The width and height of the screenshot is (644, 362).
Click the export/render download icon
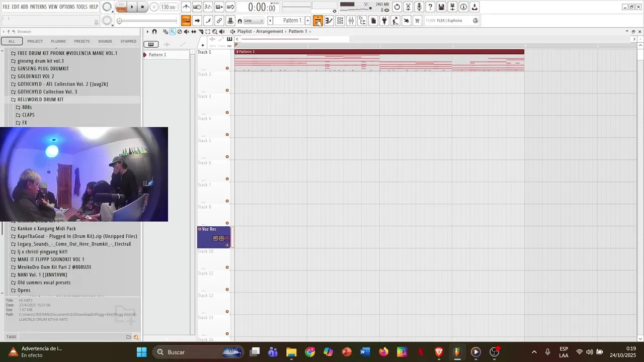pyautogui.click(x=474, y=7)
